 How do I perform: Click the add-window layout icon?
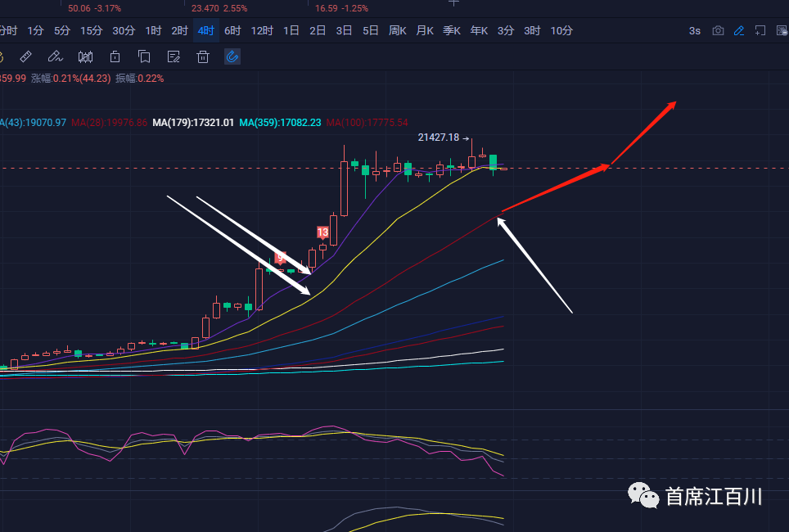click(760, 31)
